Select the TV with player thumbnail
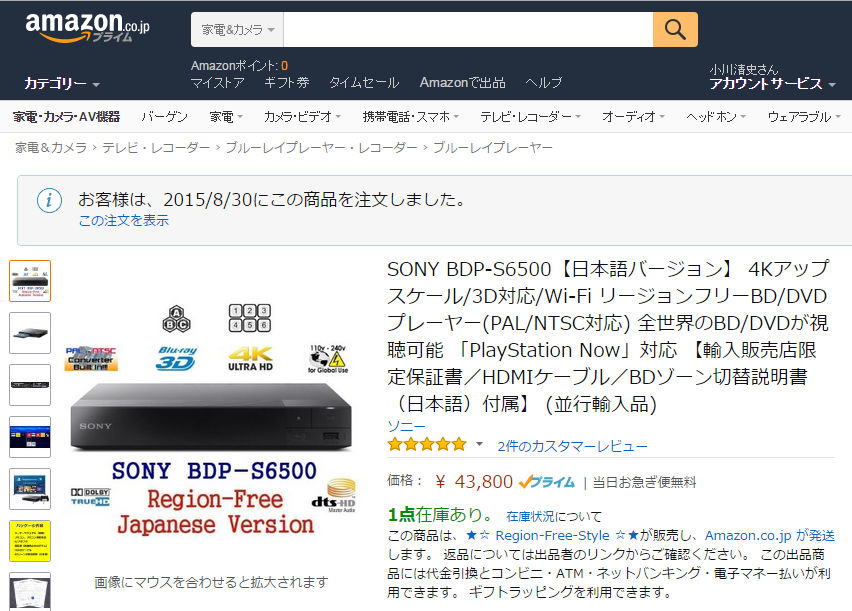The height and width of the screenshot is (611, 852). [x=30, y=489]
